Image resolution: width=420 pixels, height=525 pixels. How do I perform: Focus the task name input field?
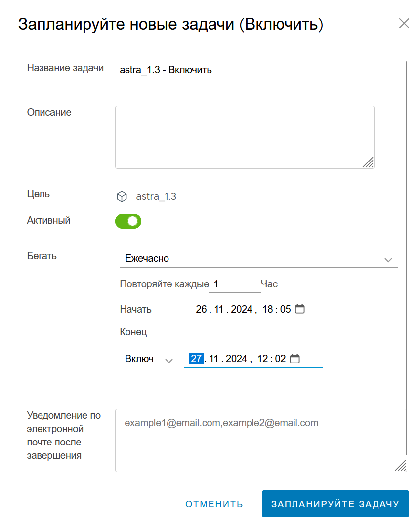tap(245, 70)
